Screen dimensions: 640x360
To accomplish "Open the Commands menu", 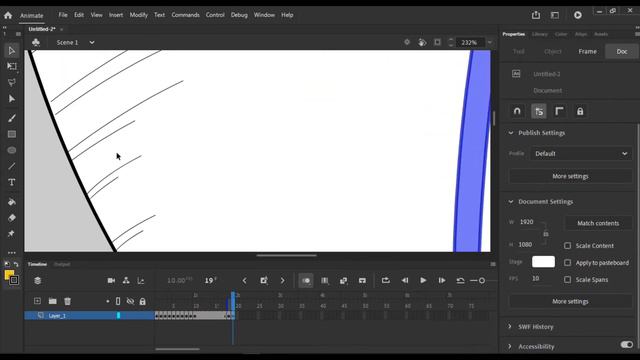I will point(185,15).
